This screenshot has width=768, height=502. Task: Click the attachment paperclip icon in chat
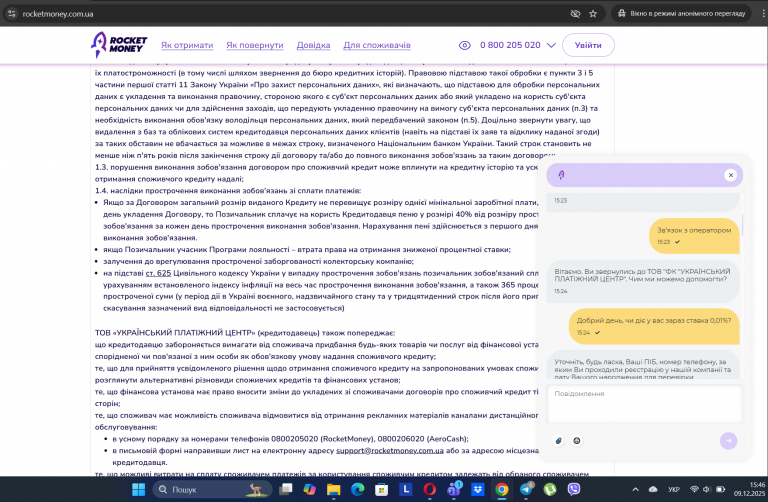coord(558,441)
